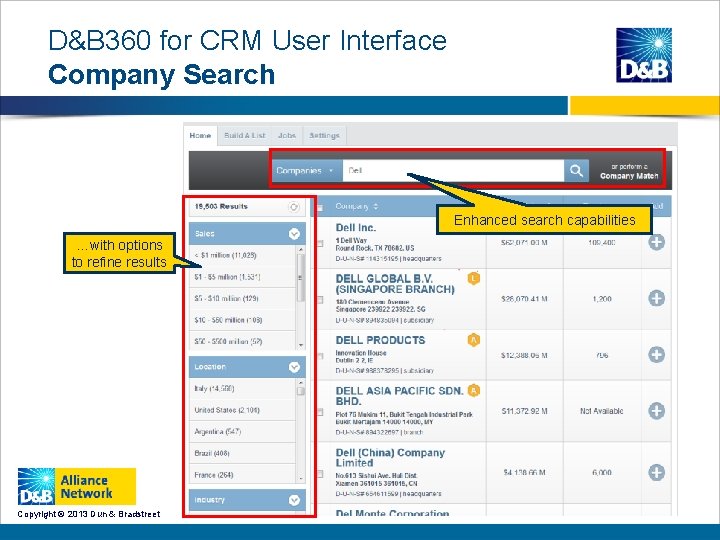Click the $12,388.05 M sales value
The width and height of the screenshot is (720, 540).
point(524,355)
